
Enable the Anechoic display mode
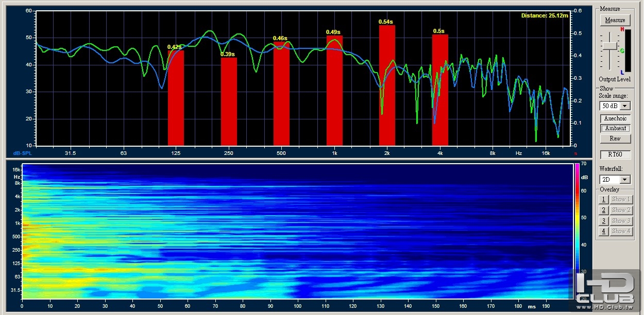(615, 118)
